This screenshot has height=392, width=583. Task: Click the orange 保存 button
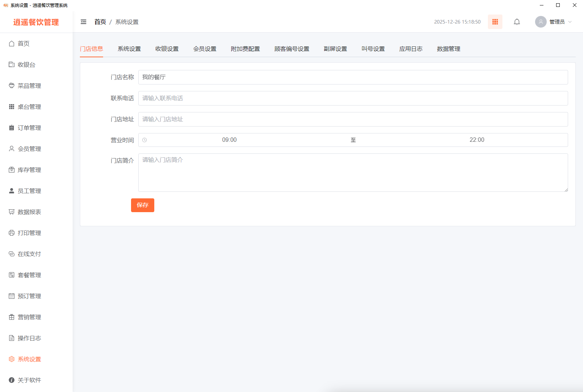pos(142,205)
